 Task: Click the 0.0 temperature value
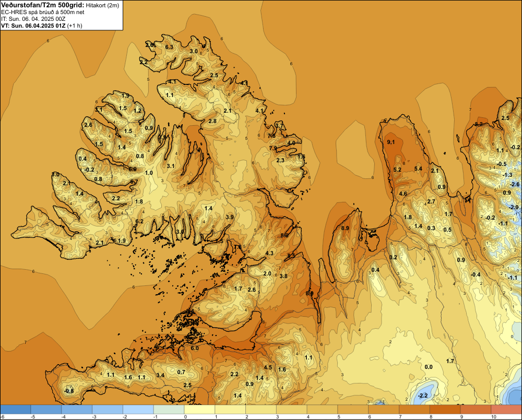(429, 367)
